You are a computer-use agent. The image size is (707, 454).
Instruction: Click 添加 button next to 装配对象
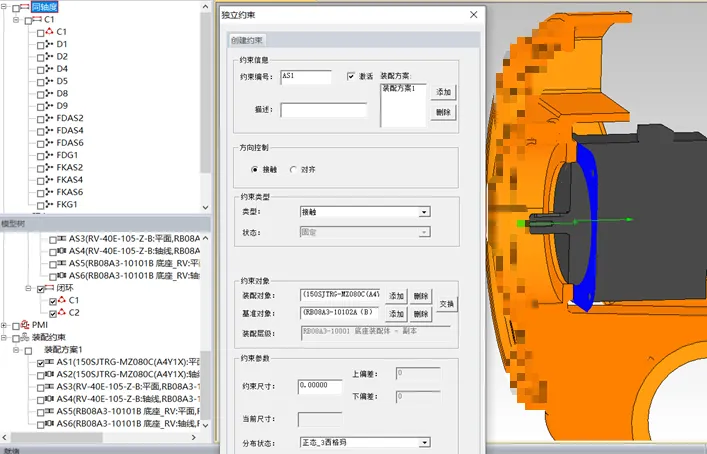coord(397,296)
